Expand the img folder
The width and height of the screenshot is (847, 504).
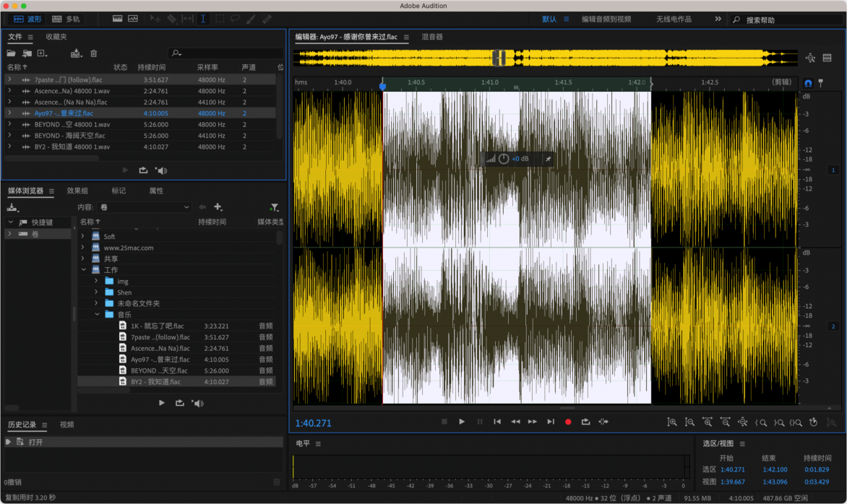point(96,281)
